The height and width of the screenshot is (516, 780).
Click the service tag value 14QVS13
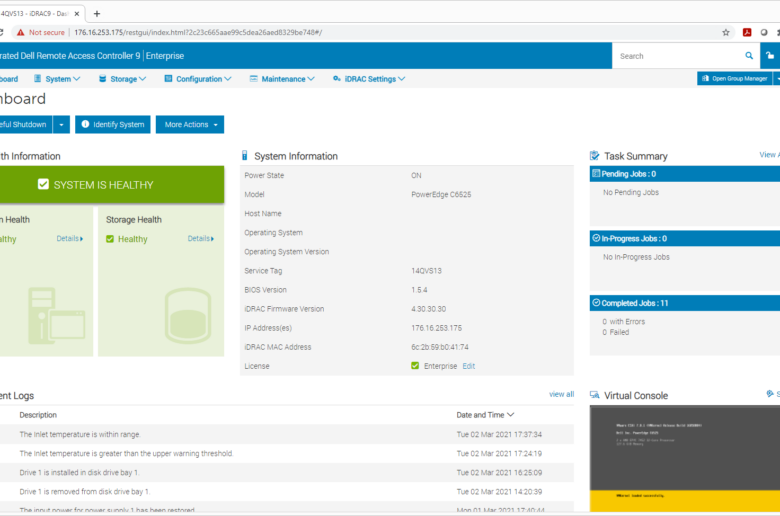point(426,271)
